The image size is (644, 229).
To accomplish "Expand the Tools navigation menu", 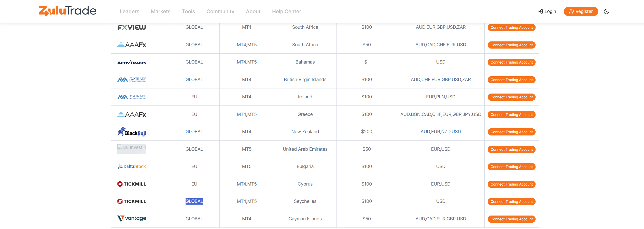I will pos(188,11).
